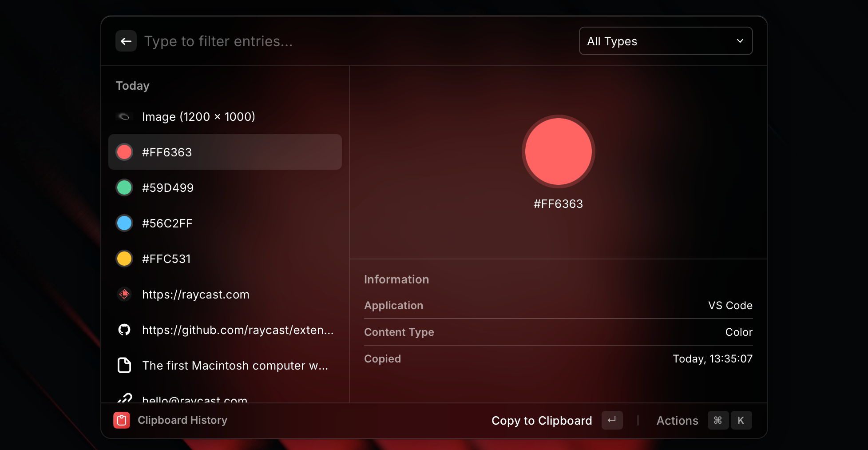Click the back arrow button
Viewport: 868px width, 450px height.
126,41
